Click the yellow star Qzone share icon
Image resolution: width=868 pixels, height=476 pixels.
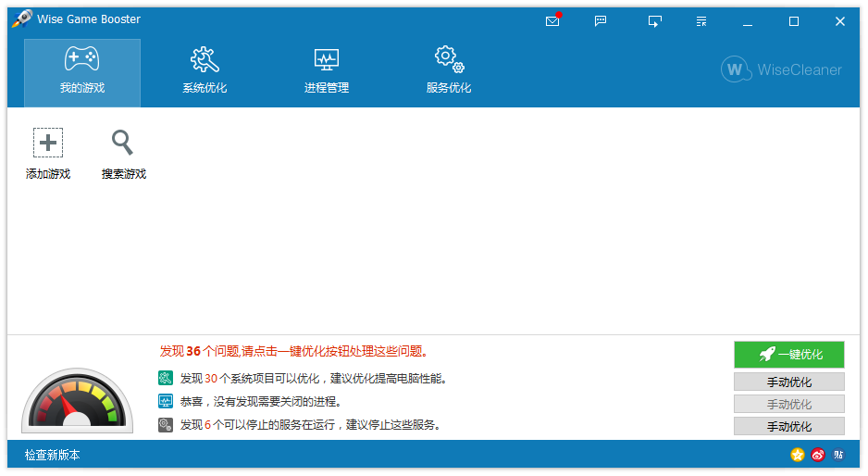tap(797, 455)
